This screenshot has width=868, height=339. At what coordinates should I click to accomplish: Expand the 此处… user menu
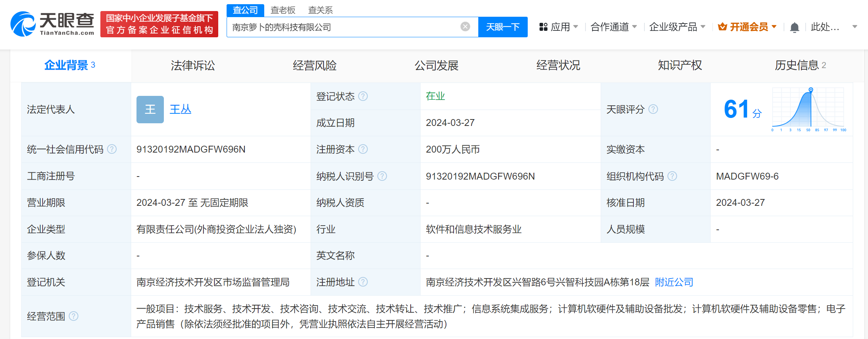pos(834,27)
